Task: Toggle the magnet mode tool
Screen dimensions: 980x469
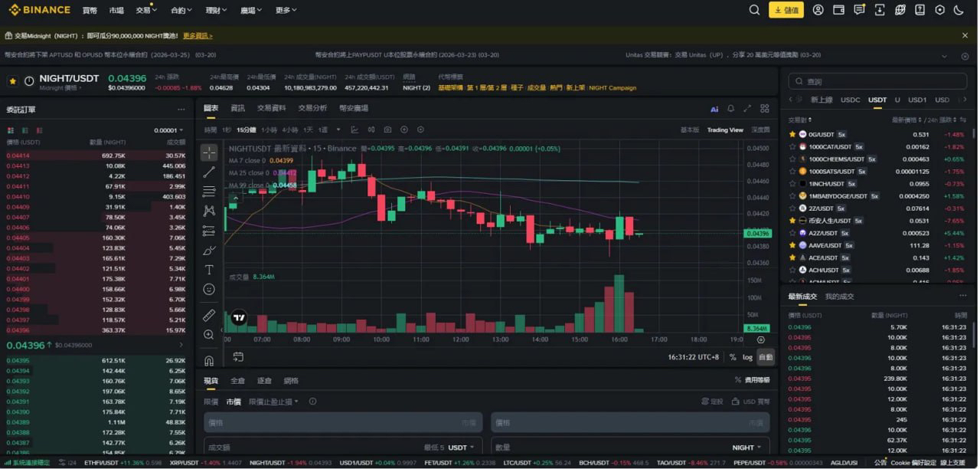Action: tap(209, 360)
